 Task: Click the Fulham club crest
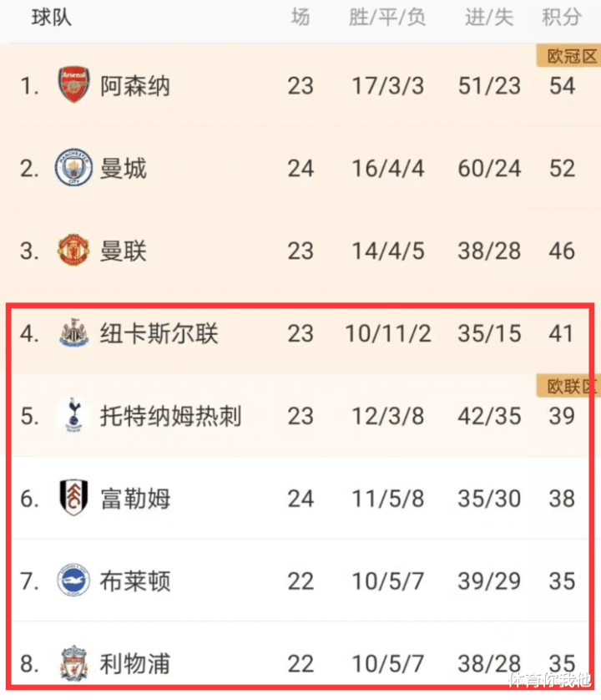[x=73, y=497]
